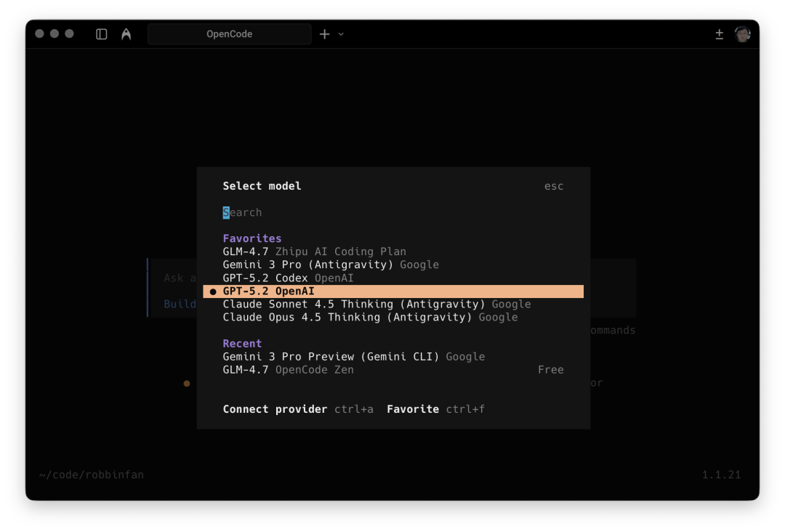Focus the Search field in model picker
The height and width of the screenshot is (532, 785).
click(x=243, y=212)
